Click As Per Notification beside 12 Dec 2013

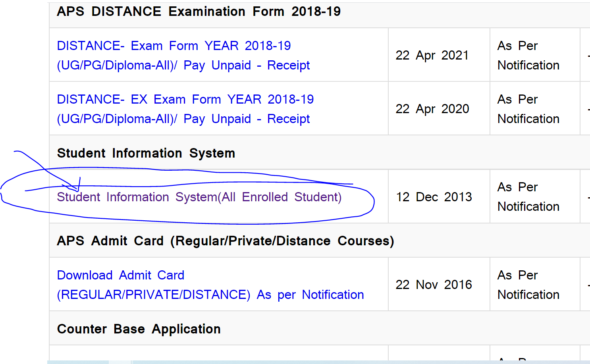pos(528,196)
